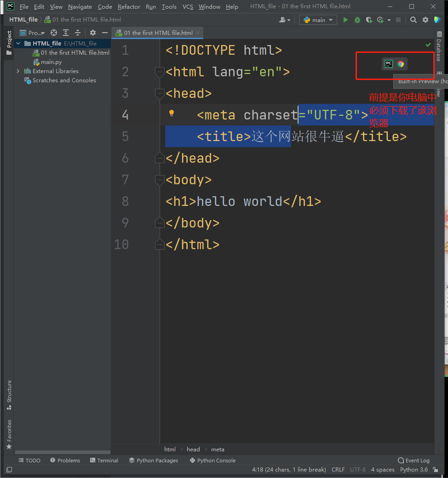Collapse the HTML_file project folder

(18, 43)
